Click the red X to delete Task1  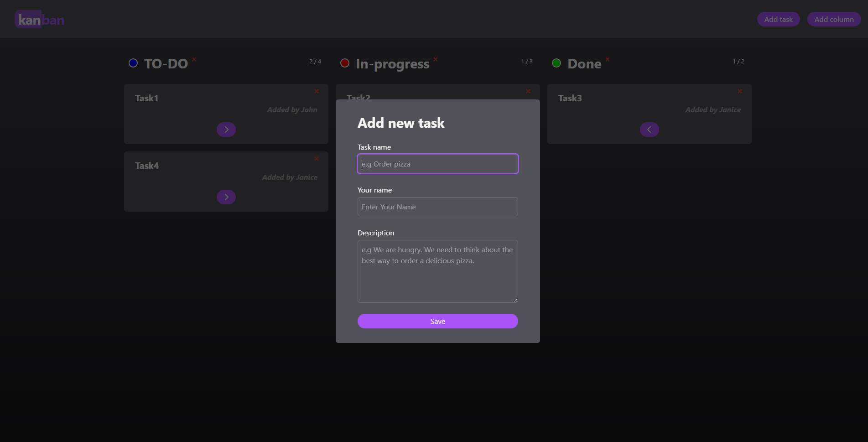pyautogui.click(x=317, y=91)
